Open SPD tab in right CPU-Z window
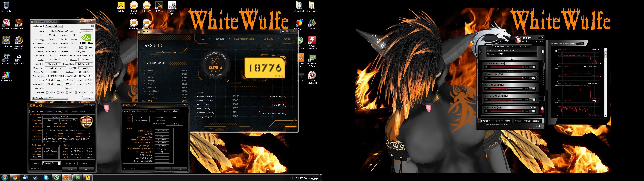 point(159,111)
